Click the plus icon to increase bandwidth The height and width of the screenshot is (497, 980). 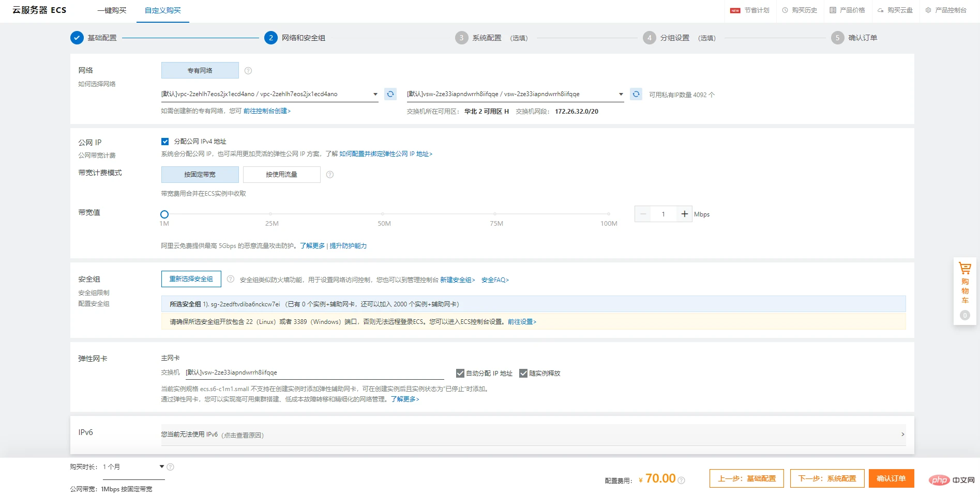[x=684, y=214]
